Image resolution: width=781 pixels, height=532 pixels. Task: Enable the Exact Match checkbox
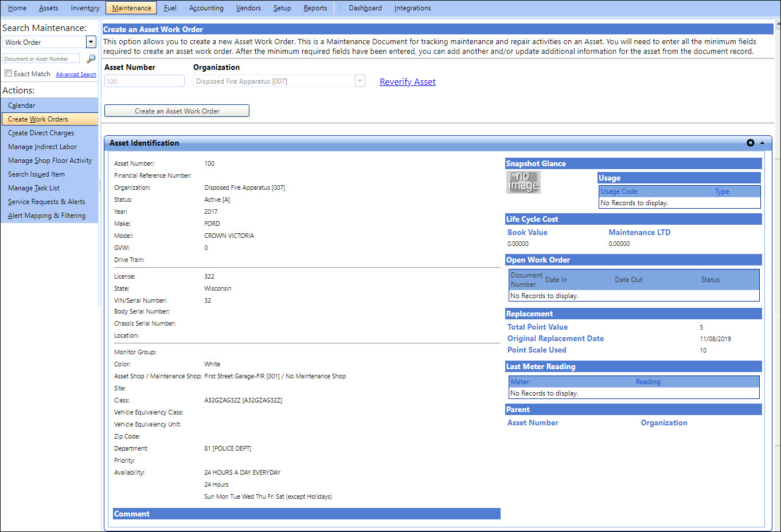[x=8, y=73]
